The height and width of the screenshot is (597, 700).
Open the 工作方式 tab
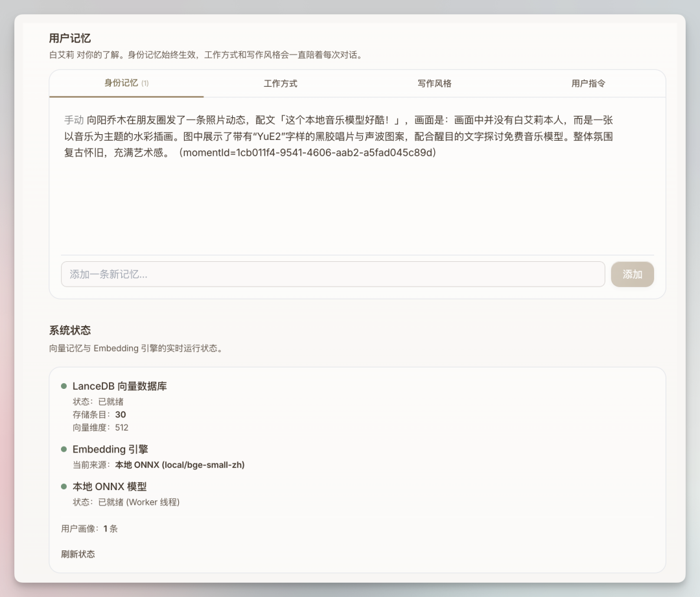coord(281,84)
